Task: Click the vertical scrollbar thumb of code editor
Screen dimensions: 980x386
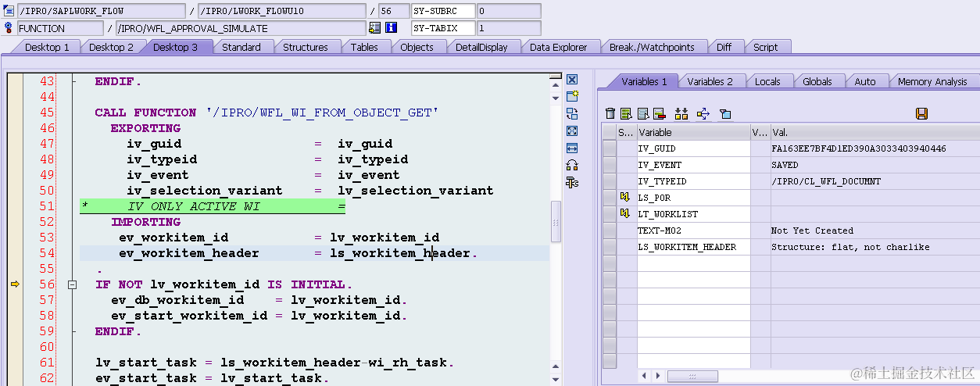Action: (556, 221)
